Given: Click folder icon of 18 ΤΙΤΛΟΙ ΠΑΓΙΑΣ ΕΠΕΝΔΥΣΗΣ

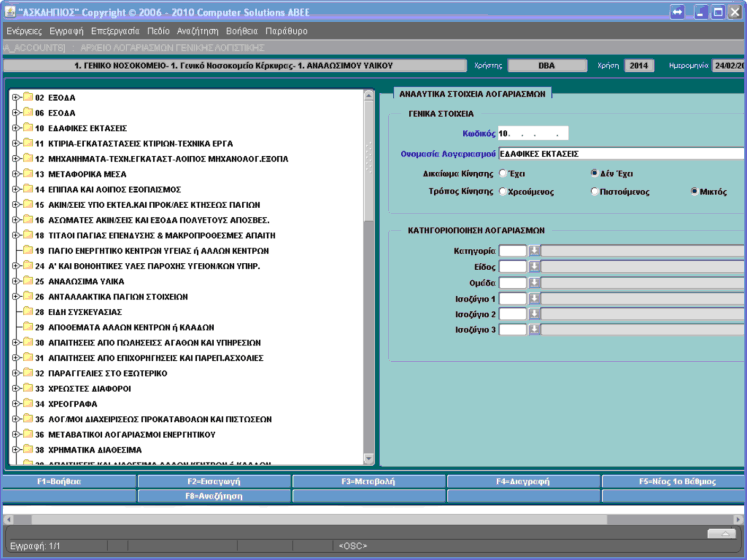Looking at the screenshot, I should (28, 235).
